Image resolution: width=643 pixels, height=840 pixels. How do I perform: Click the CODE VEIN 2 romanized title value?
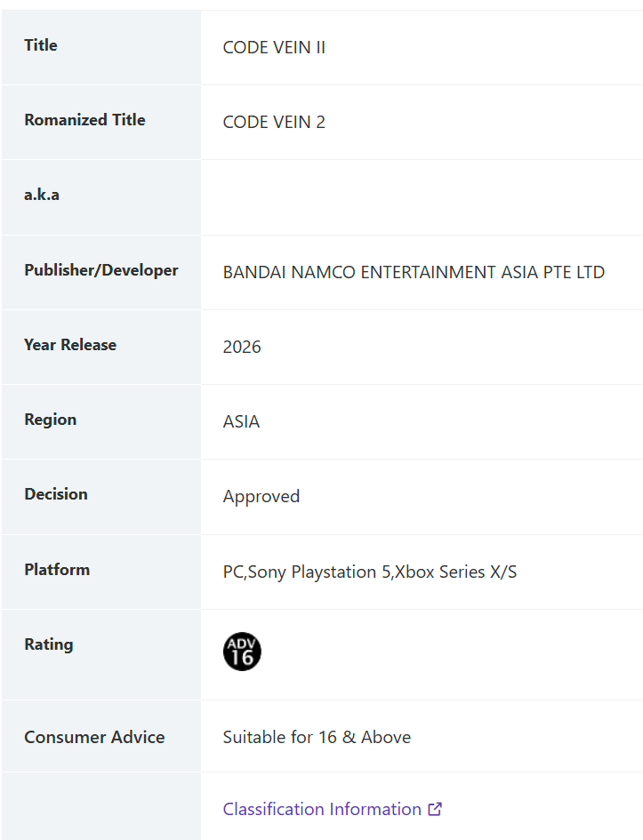[274, 122]
